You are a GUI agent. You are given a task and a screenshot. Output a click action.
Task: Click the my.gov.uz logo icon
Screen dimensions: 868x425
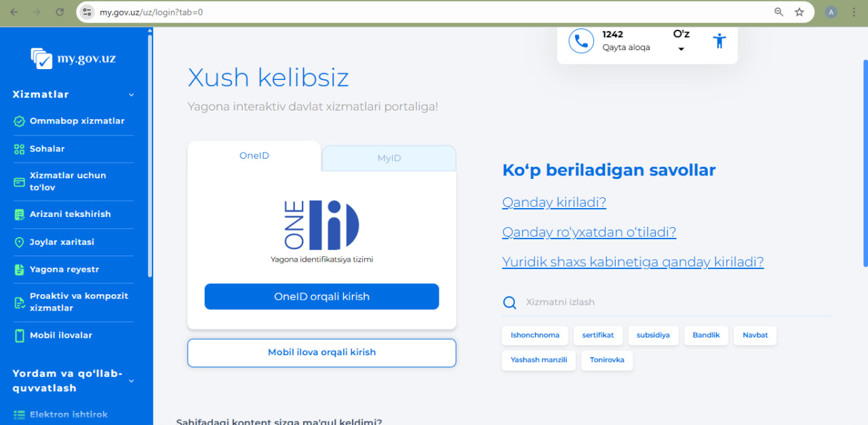coord(41,58)
